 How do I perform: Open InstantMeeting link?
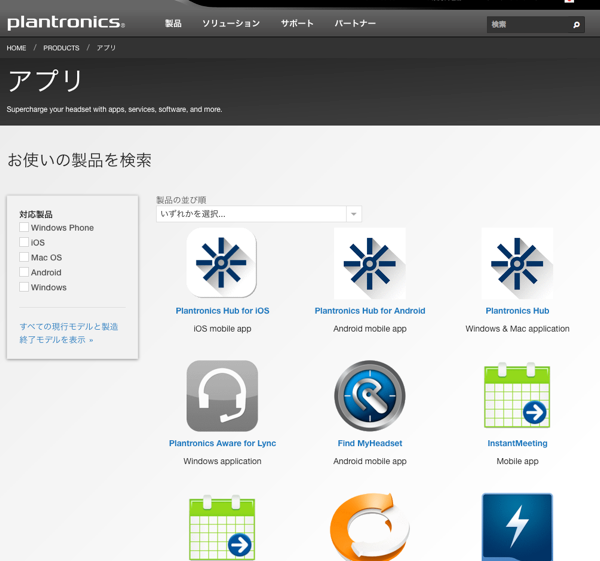[x=517, y=443]
